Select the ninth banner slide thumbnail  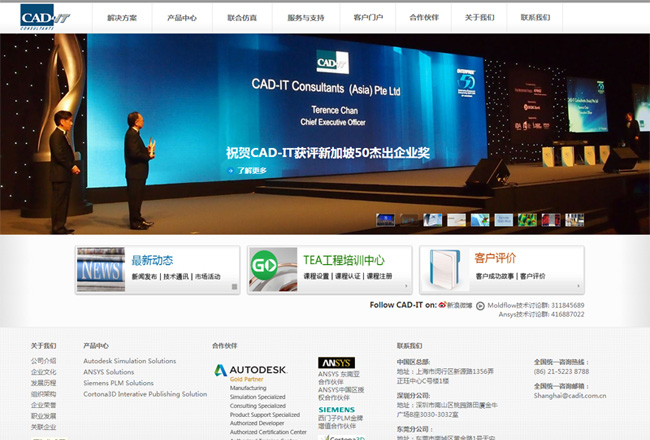575,220
